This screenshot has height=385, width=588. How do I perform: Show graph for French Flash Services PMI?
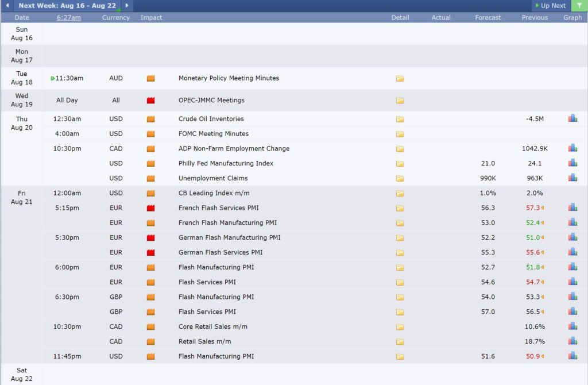[x=572, y=207]
